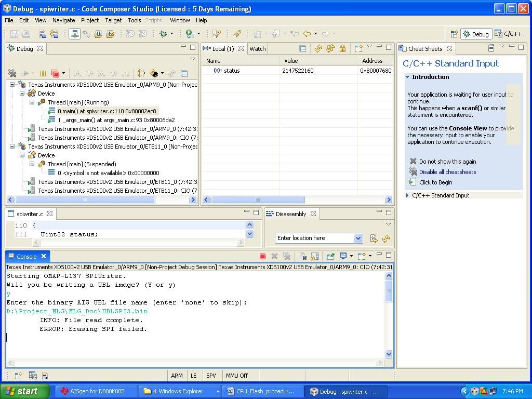Click the padlock icon in Local view toolbar

pos(343,48)
